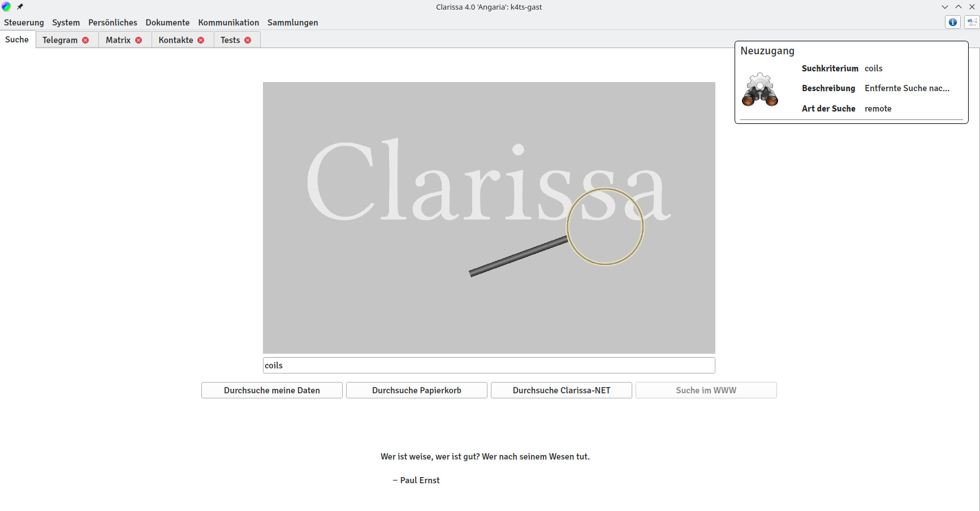Switch to the Matrix tab
This screenshot has width=980, height=511.
(x=118, y=40)
